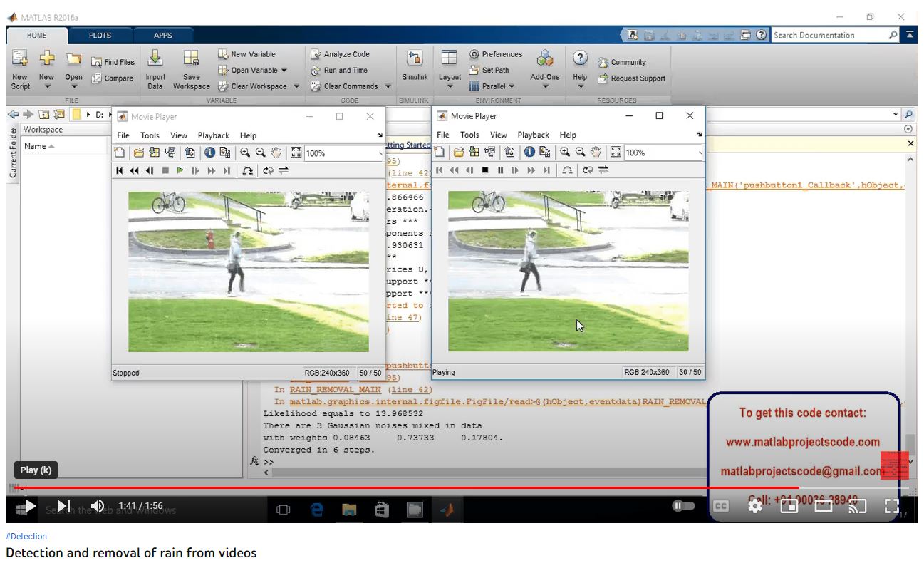924x568 pixels.
Task: Select the pan hand tool in right Movie Player
Action: pos(596,153)
